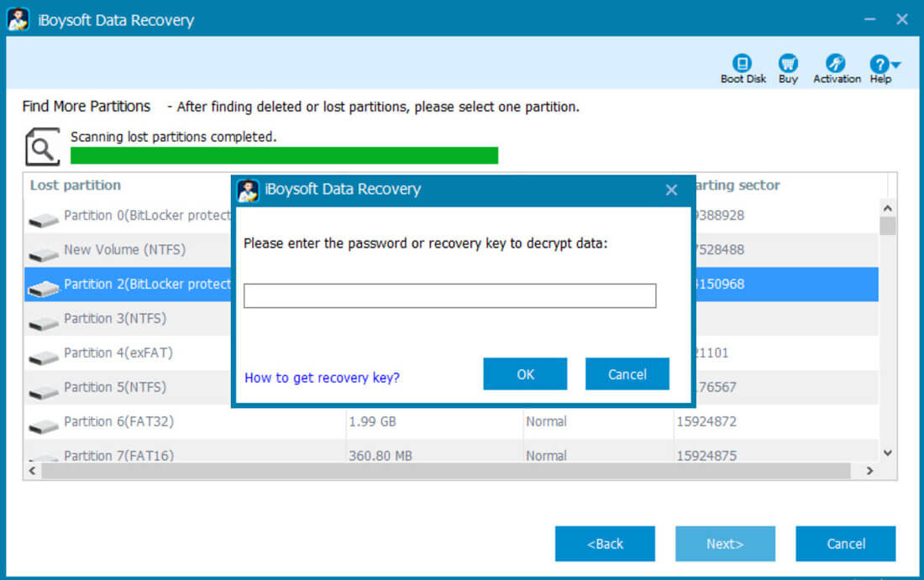
Task: Open the Boot Disk tool
Action: point(743,68)
